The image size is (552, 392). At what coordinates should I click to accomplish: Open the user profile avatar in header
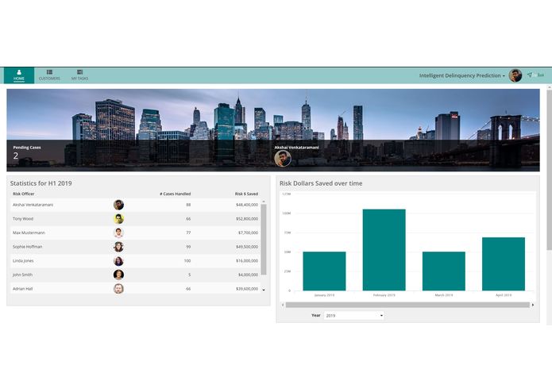coord(515,75)
